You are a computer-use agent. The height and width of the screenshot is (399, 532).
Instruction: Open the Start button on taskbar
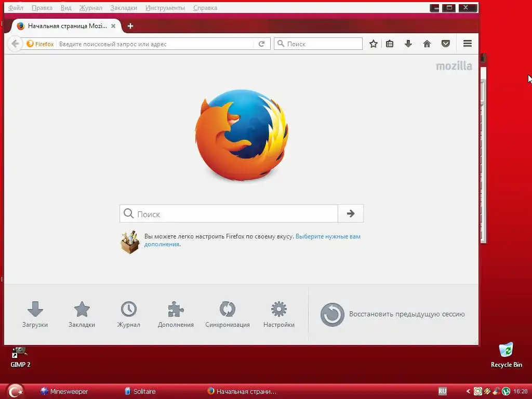pos(15,391)
